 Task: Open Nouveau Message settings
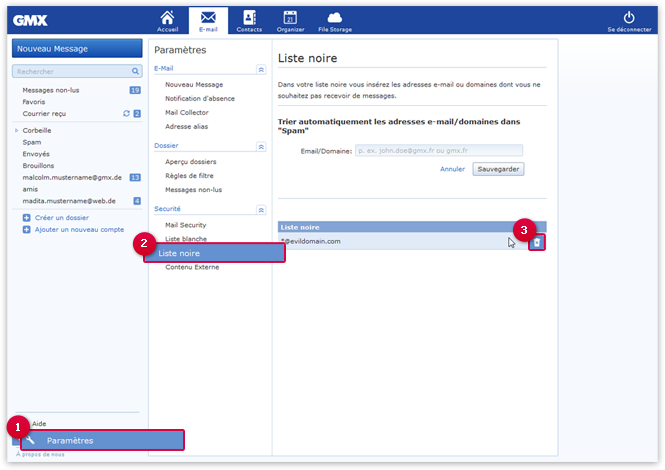[x=194, y=84]
